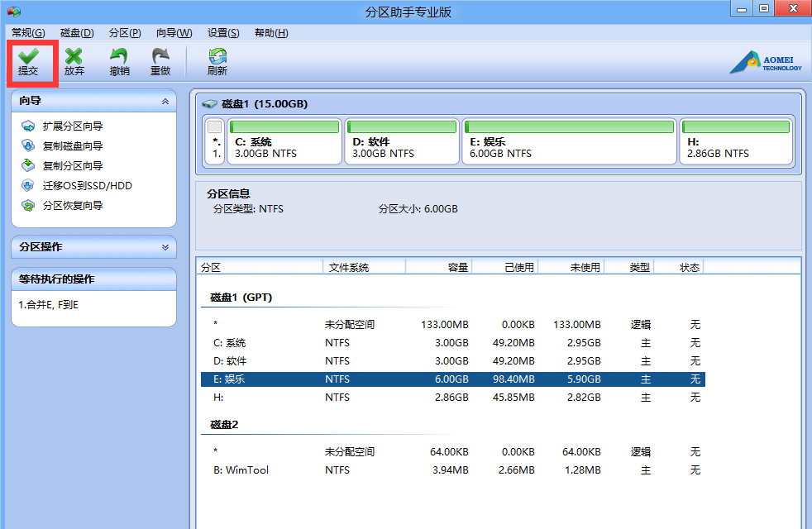Select the H: block in the disk map
This screenshot has width=812, height=529.
tap(736, 141)
